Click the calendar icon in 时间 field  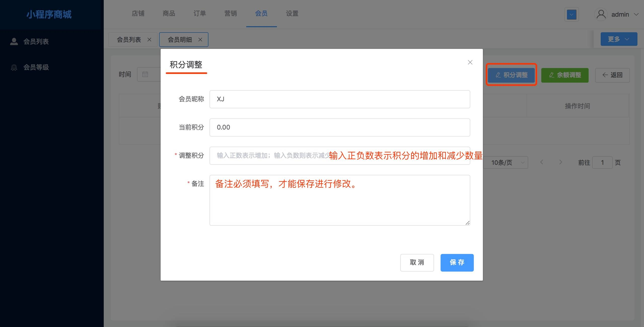[x=145, y=74]
